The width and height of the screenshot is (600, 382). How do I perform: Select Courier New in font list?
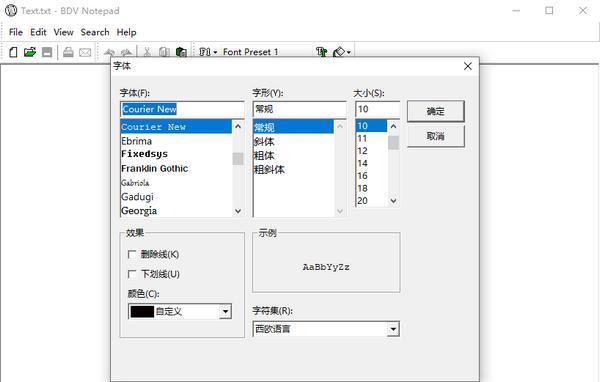coord(176,127)
